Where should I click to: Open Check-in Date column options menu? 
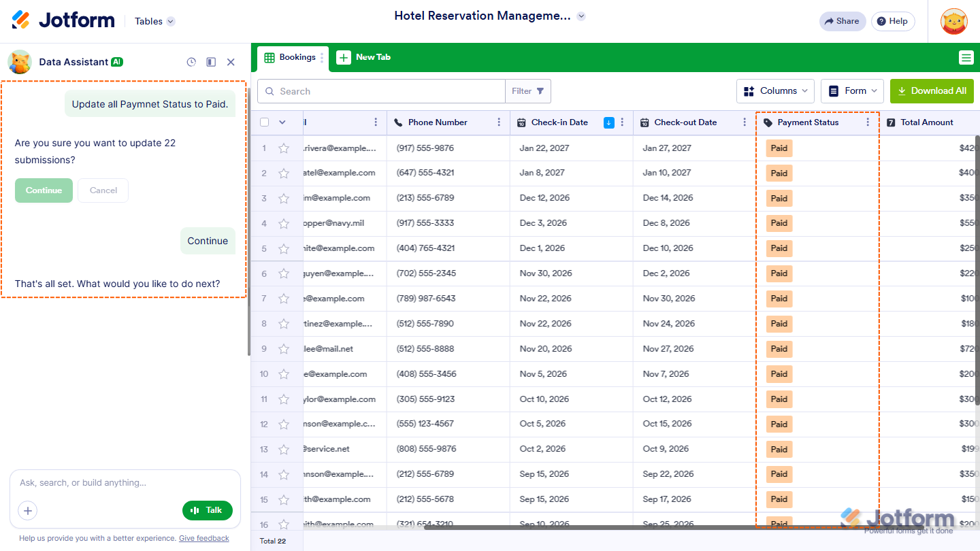tap(622, 122)
